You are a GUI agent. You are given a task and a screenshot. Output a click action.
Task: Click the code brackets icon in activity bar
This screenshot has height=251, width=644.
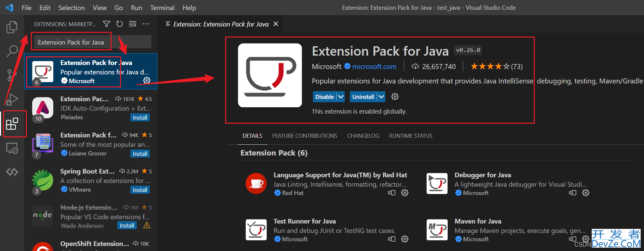pyautogui.click(x=12, y=172)
